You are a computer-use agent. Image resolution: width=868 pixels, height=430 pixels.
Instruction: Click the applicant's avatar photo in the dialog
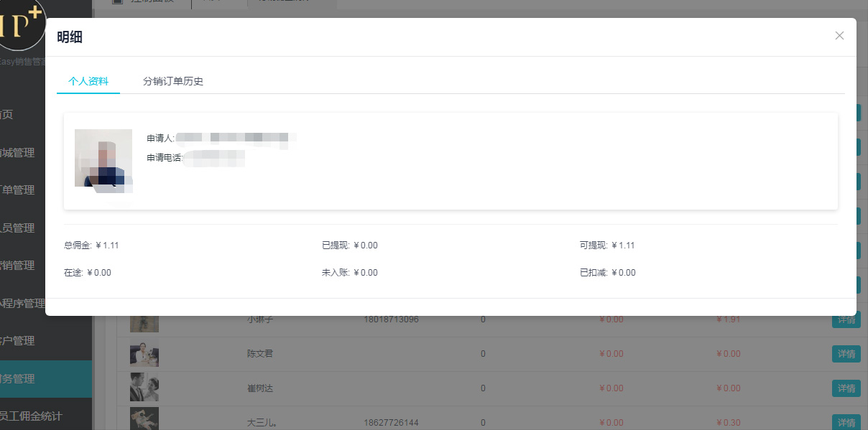(x=103, y=158)
